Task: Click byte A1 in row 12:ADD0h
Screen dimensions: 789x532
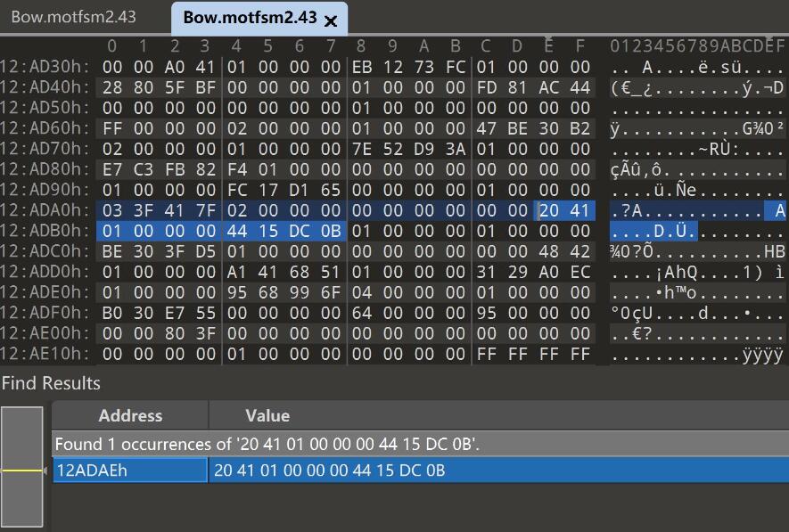Action: tap(237, 272)
